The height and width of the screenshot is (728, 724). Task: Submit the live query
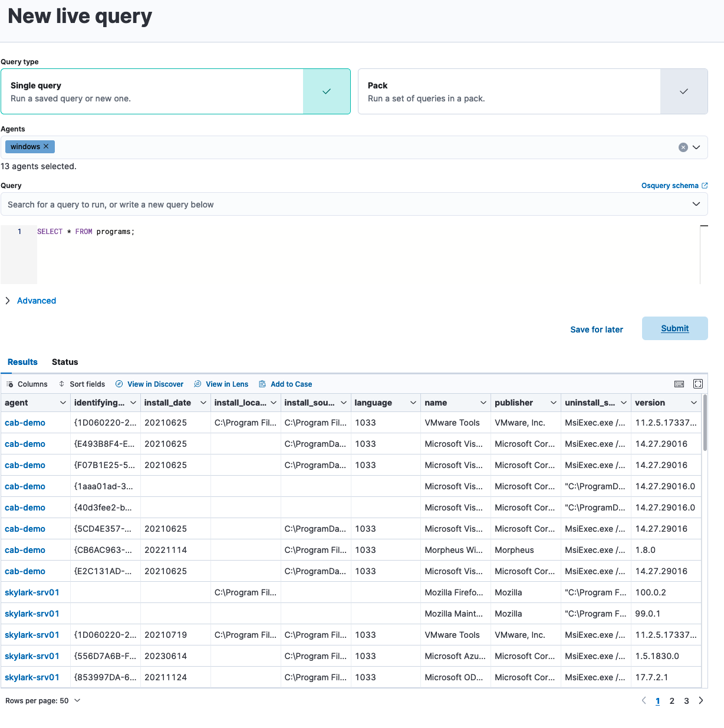point(674,328)
